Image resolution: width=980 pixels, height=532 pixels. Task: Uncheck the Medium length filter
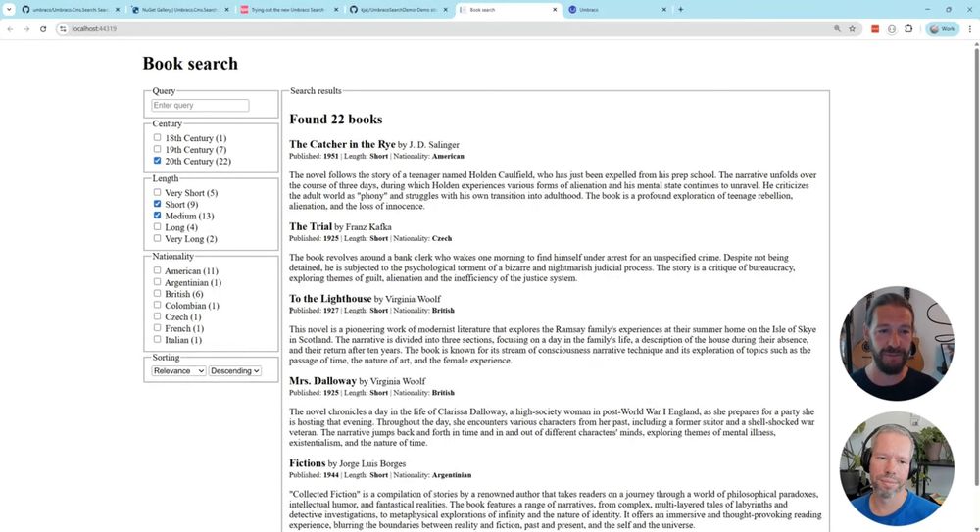point(157,215)
